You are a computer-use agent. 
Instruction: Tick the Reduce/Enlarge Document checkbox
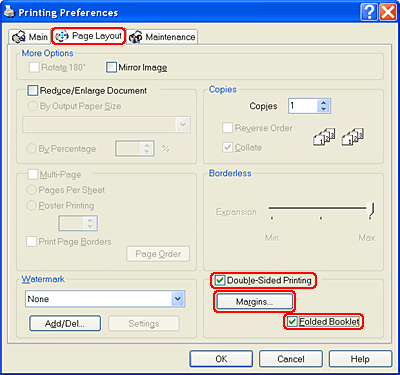33,91
